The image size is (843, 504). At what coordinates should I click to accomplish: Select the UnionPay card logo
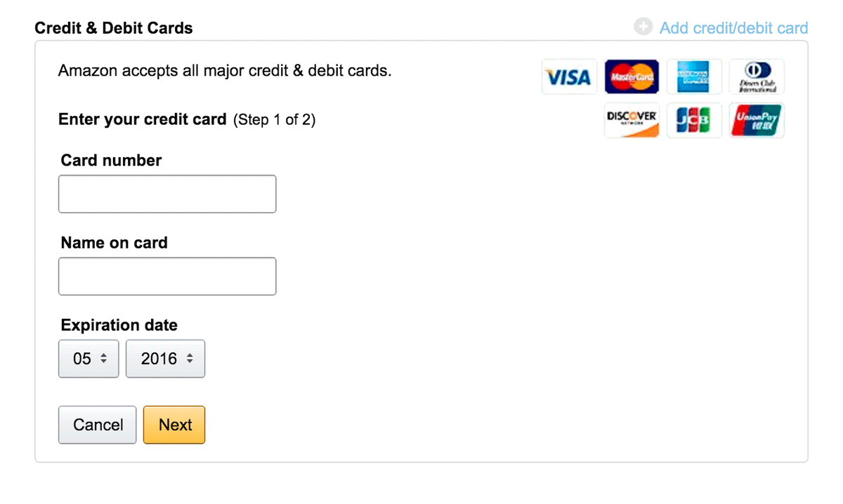[x=757, y=121]
